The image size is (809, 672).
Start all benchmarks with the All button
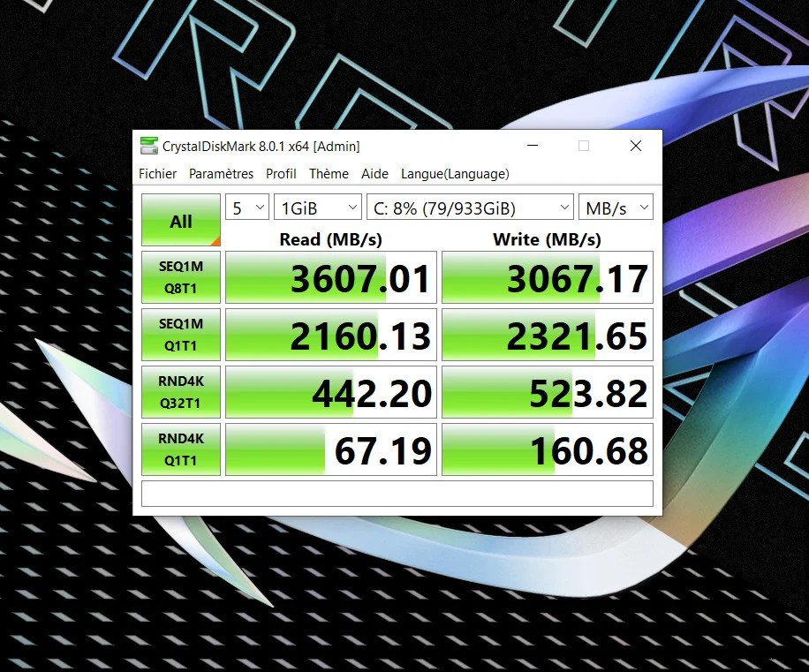coord(181,220)
